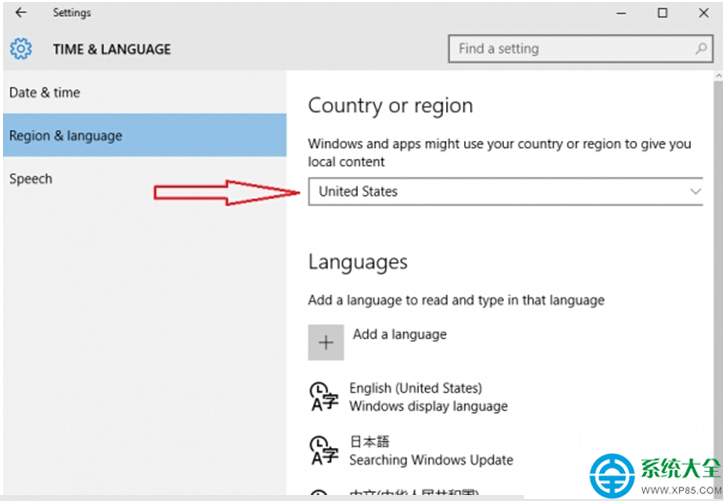The image size is (724, 501).
Task: Click the search magnifier icon
Action: 701,48
